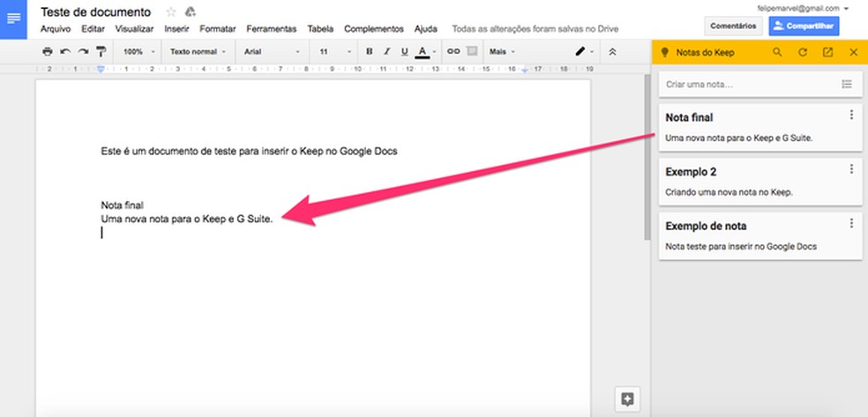This screenshot has height=417, width=868.
Task: Open the font size 11 dropdown
Action: click(x=335, y=51)
